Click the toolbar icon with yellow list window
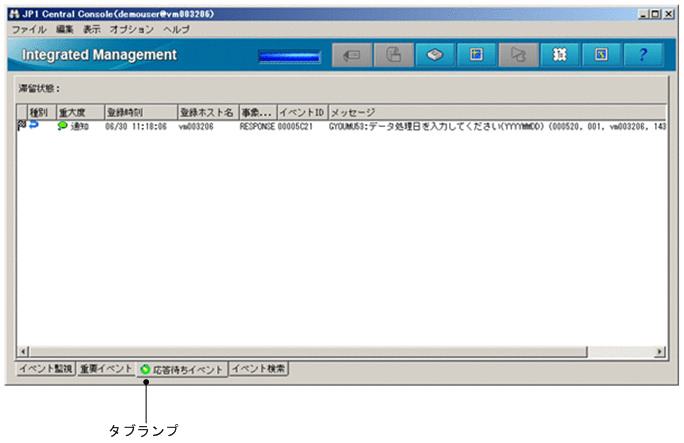The height and width of the screenshot is (443, 684). coord(476,55)
